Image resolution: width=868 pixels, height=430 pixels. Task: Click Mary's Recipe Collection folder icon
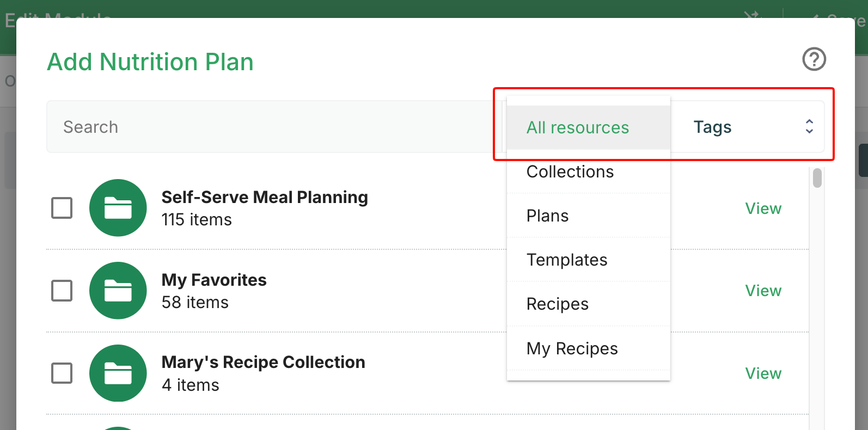pyautogui.click(x=118, y=373)
